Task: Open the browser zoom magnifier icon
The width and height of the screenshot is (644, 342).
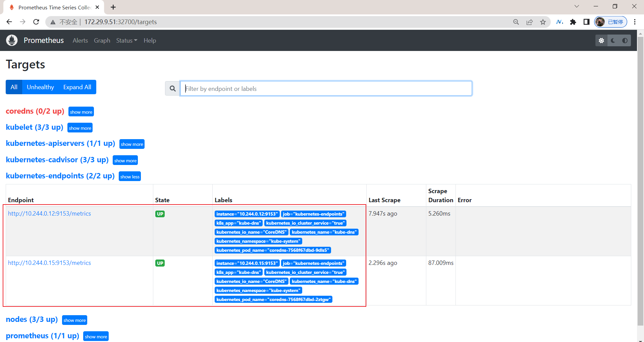Action: coord(516,22)
